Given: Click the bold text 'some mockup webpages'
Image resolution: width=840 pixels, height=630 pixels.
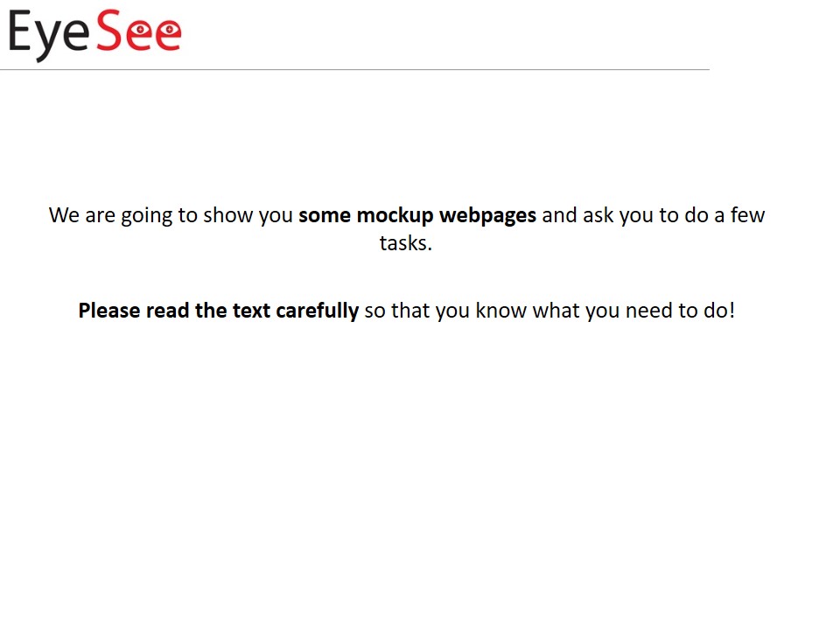Looking at the screenshot, I should tap(417, 215).
